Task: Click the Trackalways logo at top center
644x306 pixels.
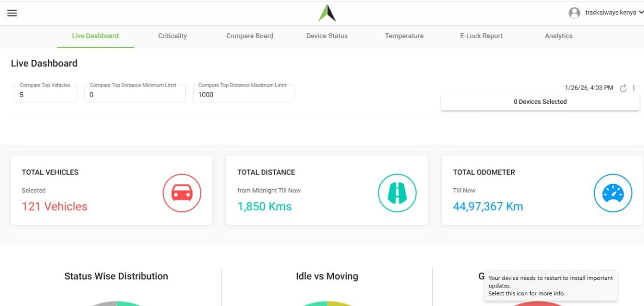Action: tap(327, 13)
